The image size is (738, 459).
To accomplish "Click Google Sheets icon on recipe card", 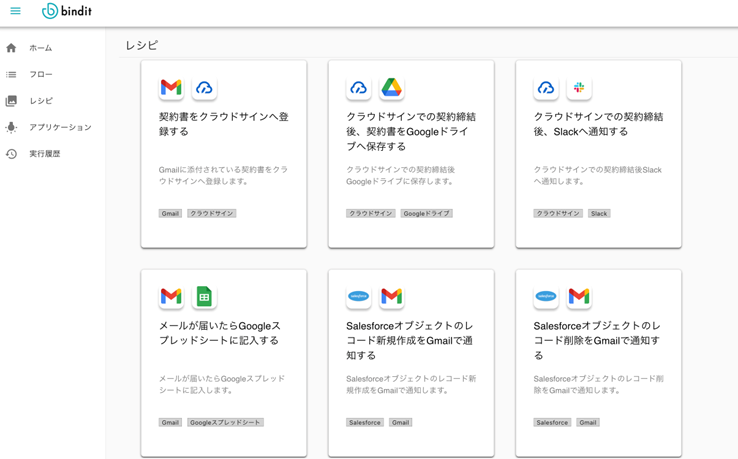I will tap(204, 297).
